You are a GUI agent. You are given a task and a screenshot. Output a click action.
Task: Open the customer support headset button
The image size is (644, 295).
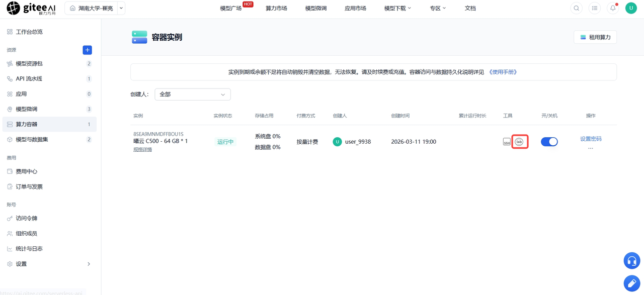click(x=632, y=261)
